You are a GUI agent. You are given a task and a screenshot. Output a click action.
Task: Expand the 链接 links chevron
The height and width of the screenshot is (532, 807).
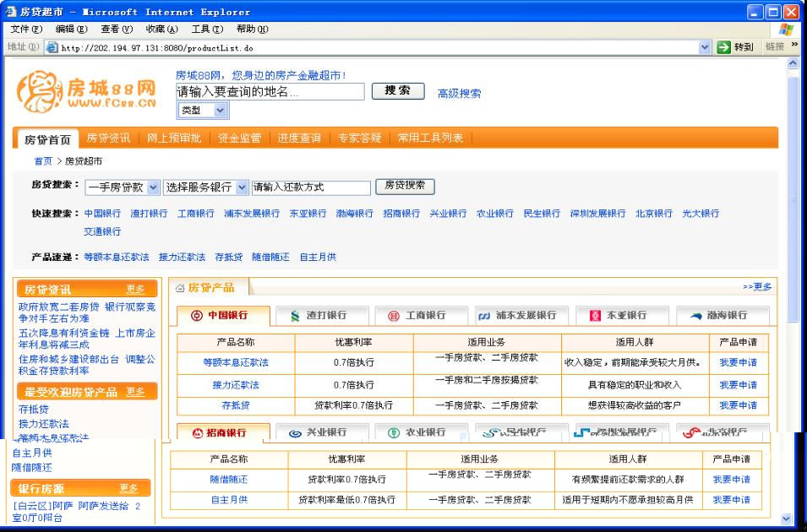tap(794, 46)
